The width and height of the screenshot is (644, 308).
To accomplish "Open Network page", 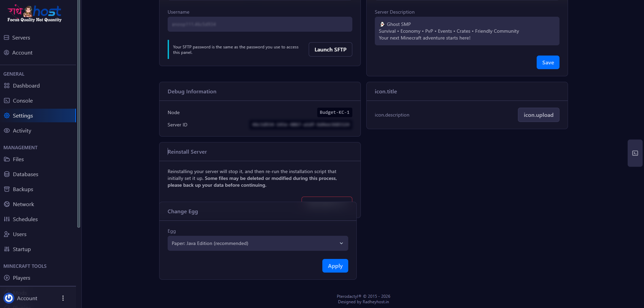I will 24,204.
